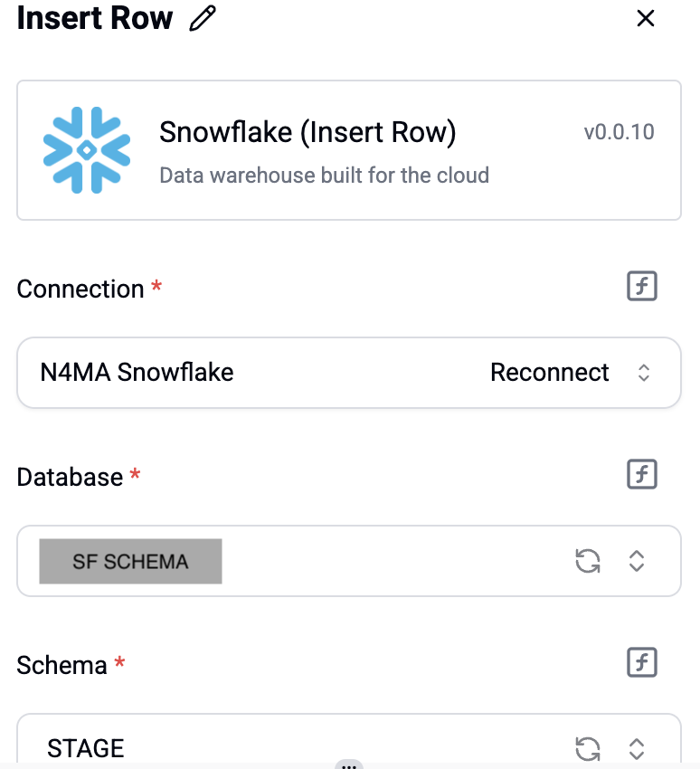Open the Schema dropdown arrows
Image resolution: width=700 pixels, height=769 pixels.
click(x=637, y=748)
